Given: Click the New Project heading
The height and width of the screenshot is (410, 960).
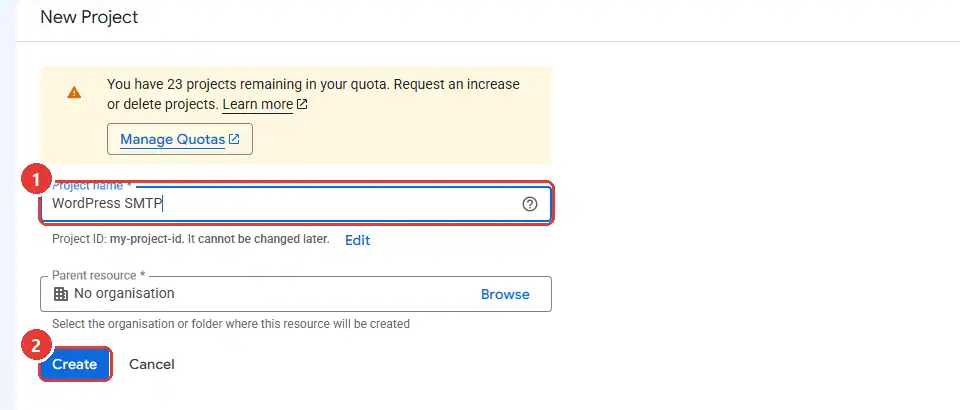Looking at the screenshot, I should [x=89, y=17].
